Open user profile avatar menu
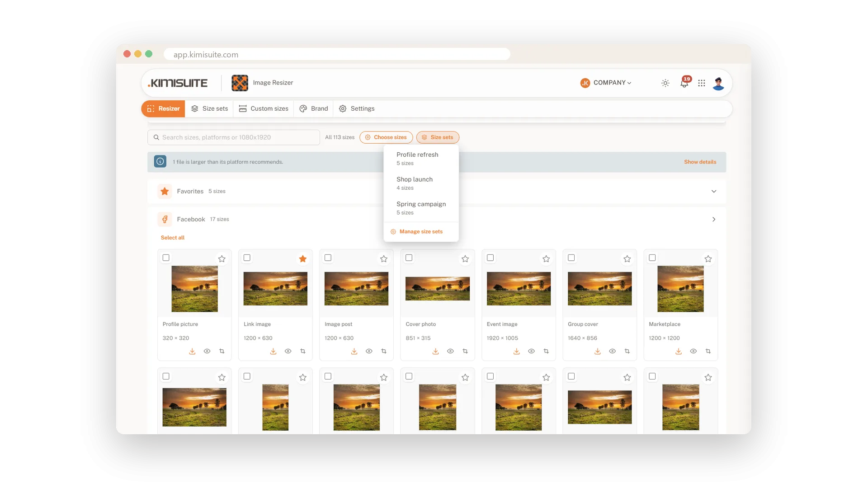Viewport: 868px width, 488px height. pos(718,83)
